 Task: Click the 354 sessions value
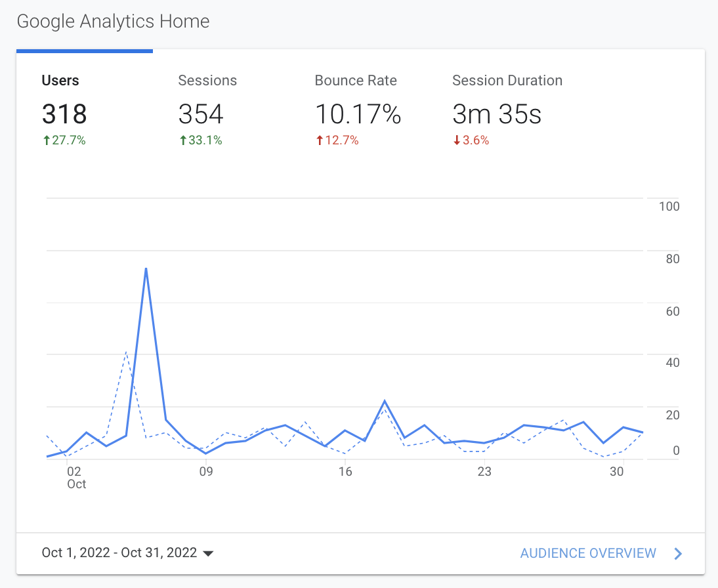[201, 114]
